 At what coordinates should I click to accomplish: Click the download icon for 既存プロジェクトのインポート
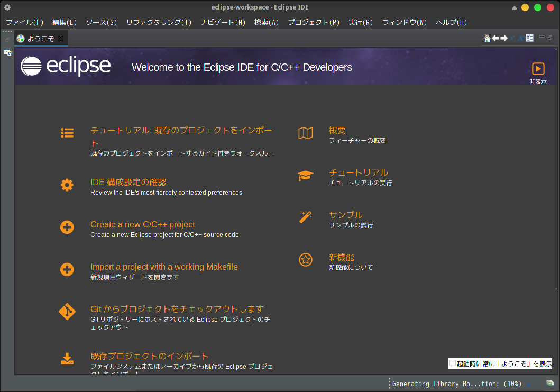tap(67, 359)
